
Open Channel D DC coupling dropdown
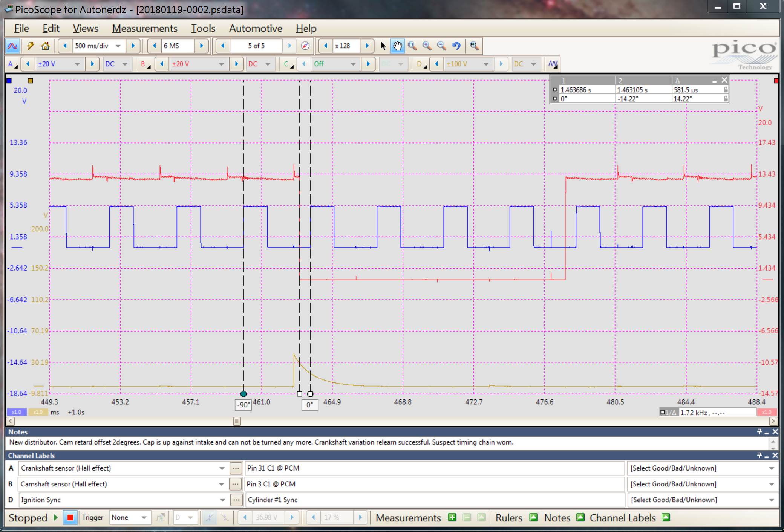tap(534, 64)
